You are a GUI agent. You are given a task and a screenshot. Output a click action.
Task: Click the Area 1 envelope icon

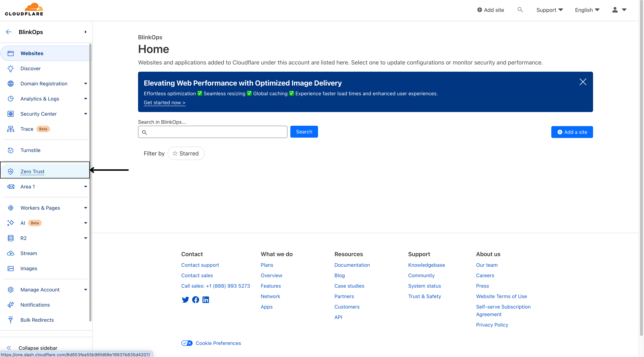click(10, 187)
